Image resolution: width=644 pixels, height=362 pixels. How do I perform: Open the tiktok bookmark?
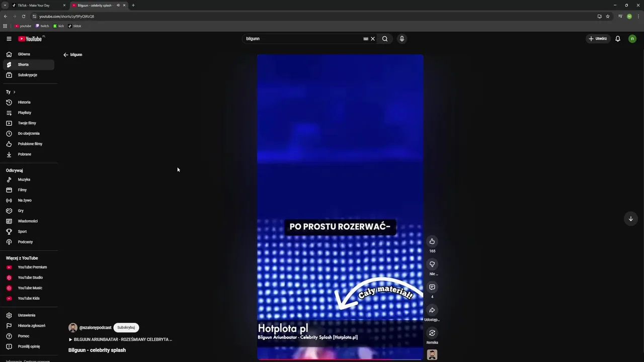tap(74, 26)
